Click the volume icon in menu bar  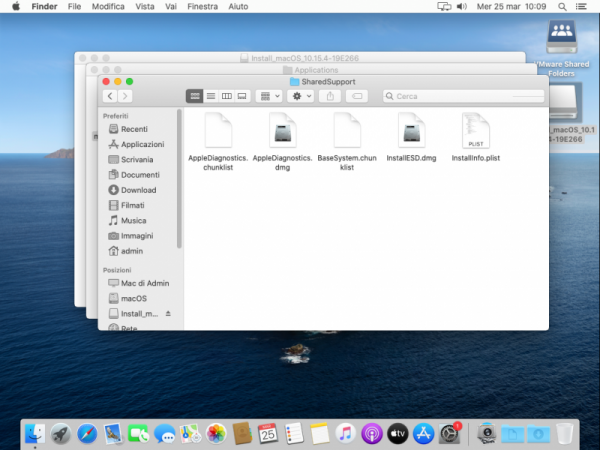tap(462, 7)
